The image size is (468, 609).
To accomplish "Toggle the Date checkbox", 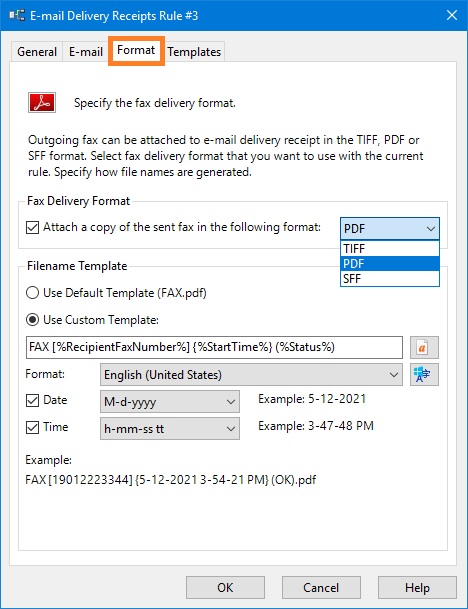I will pos(32,400).
